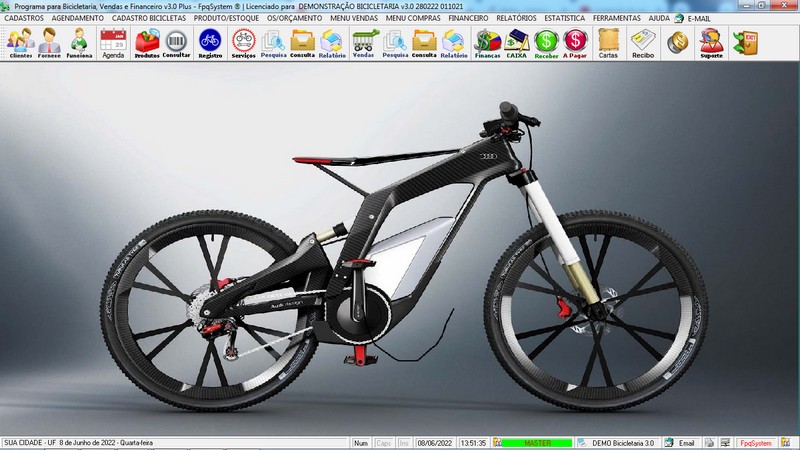Open the AGENDAMENTO menu
Image resolution: width=800 pixels, height=450 pixels.
[78, 18]
